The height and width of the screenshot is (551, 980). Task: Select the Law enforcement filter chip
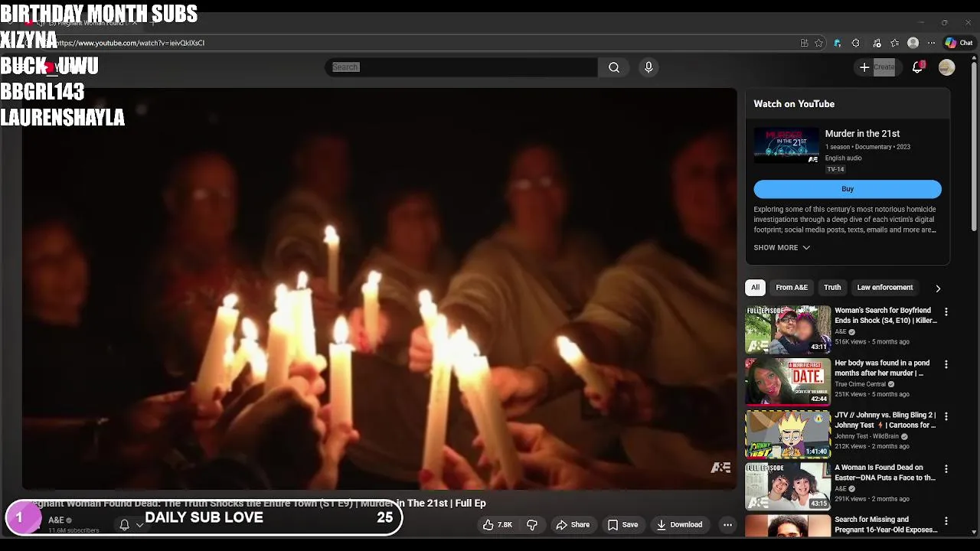coord(885,288)
